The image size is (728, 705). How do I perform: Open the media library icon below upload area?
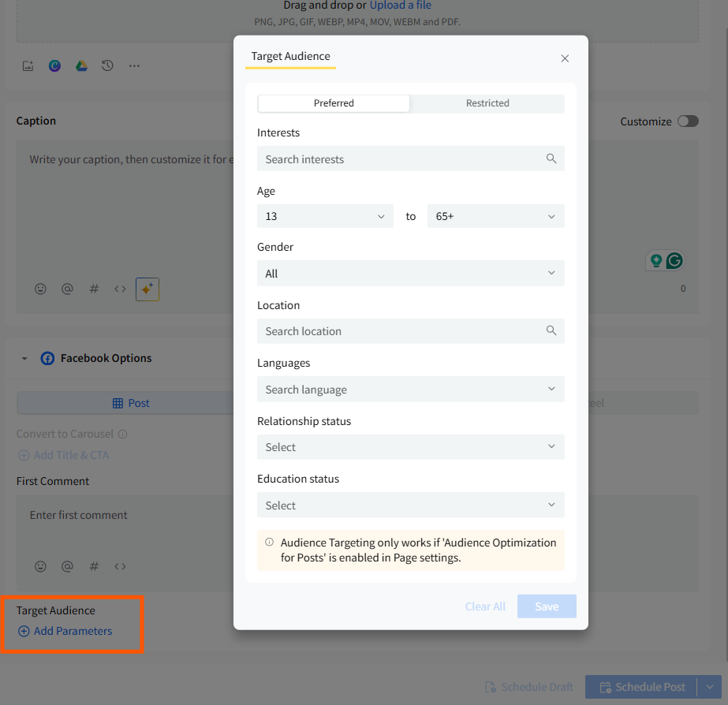[x=28, y=66]
